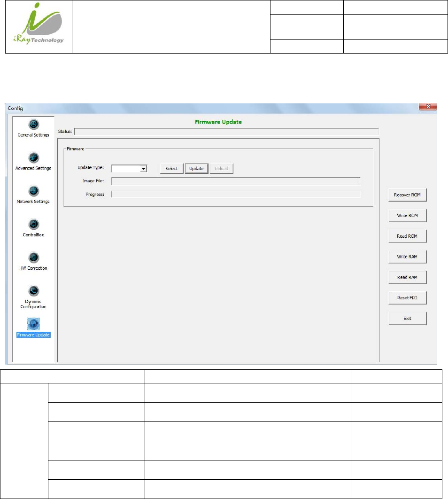The width and height of the screenshot is (448, 499).
Task: Click the Update button
Action: [196, 169]
